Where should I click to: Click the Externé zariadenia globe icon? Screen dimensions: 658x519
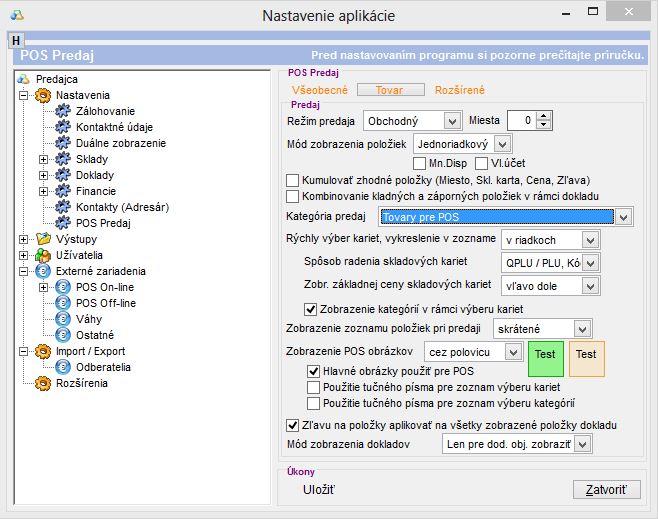pos(43,271)
